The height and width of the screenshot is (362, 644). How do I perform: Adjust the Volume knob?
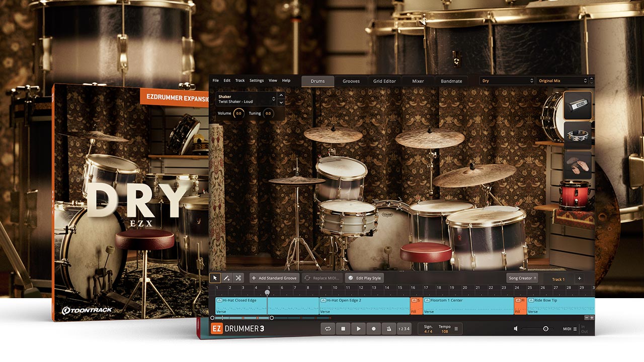(x=238, y=114)
